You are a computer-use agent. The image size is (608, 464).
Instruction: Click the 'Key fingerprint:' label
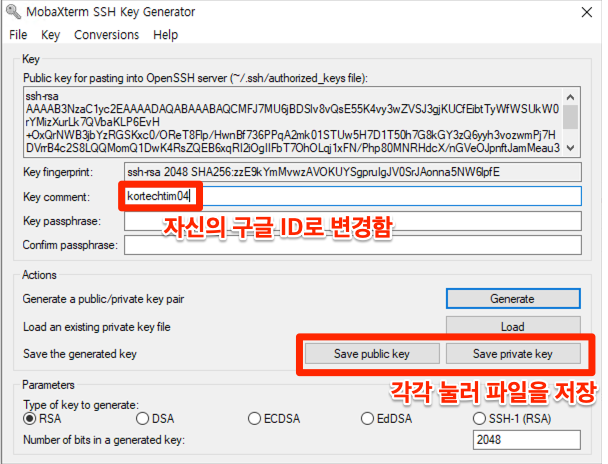pos(58,172)
